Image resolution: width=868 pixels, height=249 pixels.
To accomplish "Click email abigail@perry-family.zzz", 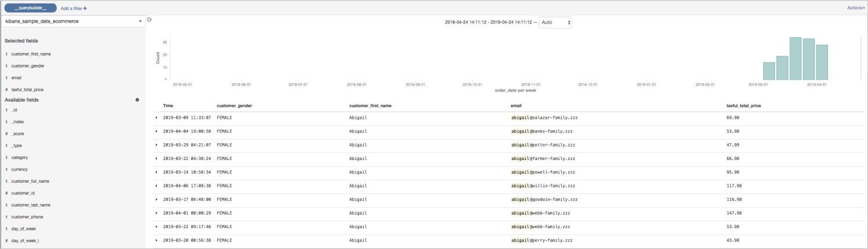I will point(542,240).
